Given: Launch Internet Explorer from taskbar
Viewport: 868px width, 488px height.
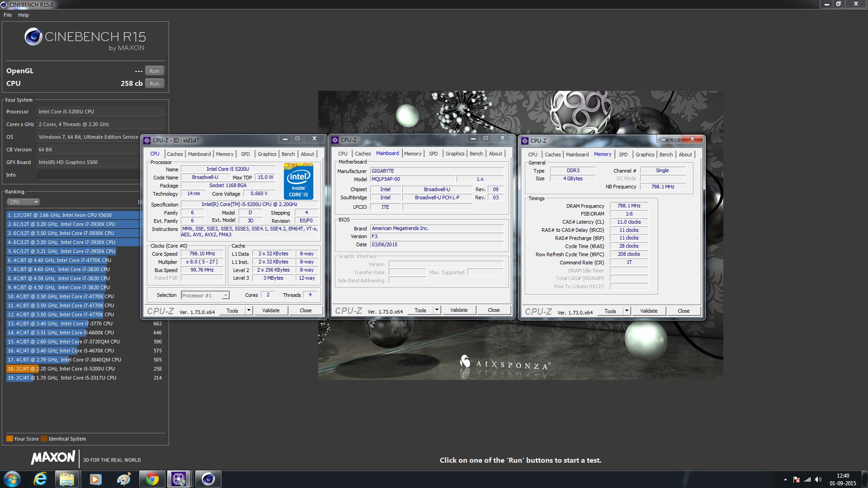Looking at the screenshot, I should pyautogui.click(x=41, y=479).
